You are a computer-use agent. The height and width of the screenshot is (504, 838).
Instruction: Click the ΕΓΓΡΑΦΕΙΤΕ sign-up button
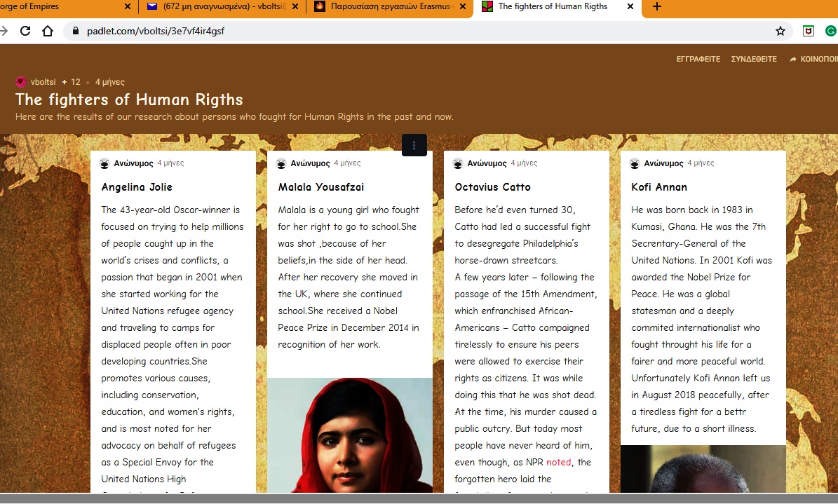click(x=698, y=59)
